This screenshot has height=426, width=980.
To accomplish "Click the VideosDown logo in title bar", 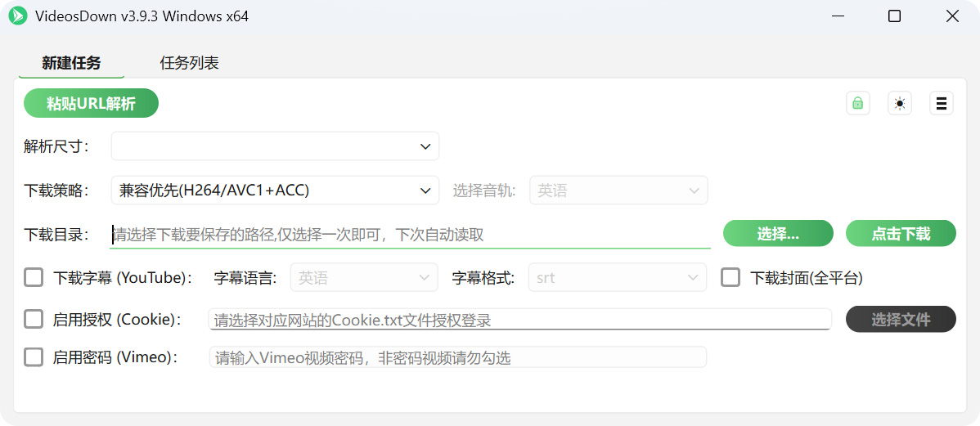I will [17, 16].
